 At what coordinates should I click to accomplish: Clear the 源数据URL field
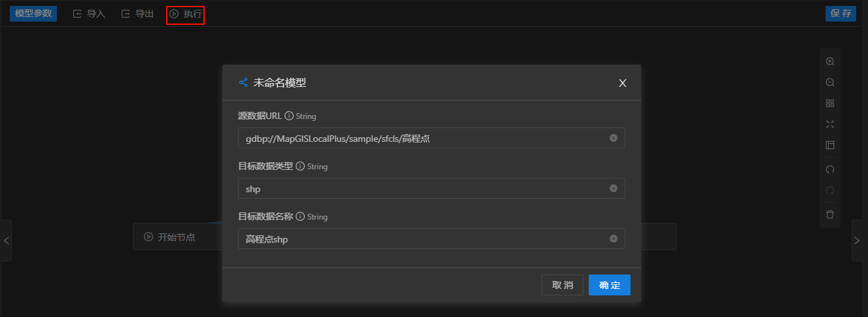tap(614, 138)
